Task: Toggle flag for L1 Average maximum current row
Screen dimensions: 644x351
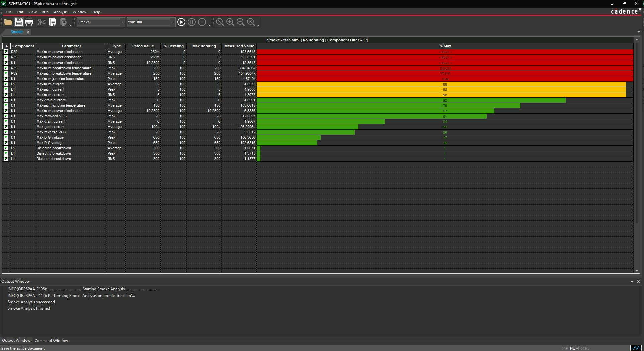Action: [6, 84]
